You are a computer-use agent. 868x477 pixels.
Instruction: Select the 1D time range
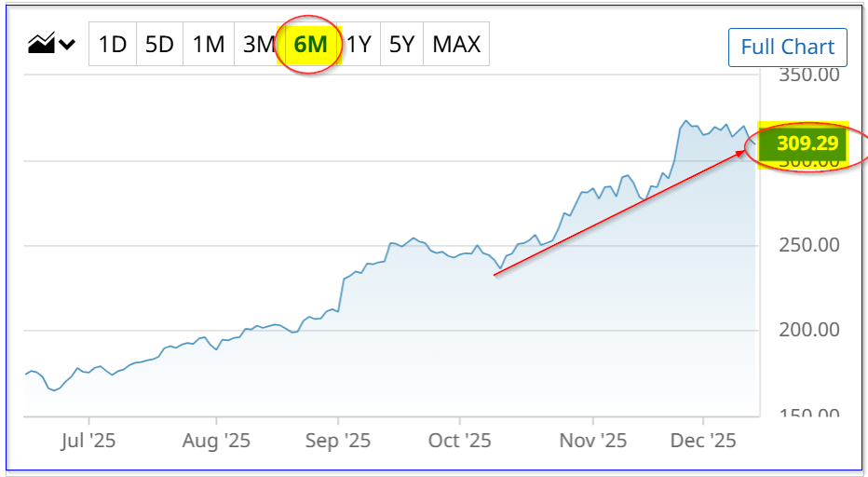(113, 44)
